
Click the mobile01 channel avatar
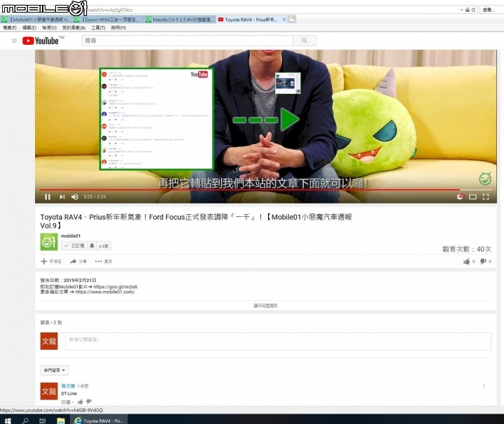point(49,241)
